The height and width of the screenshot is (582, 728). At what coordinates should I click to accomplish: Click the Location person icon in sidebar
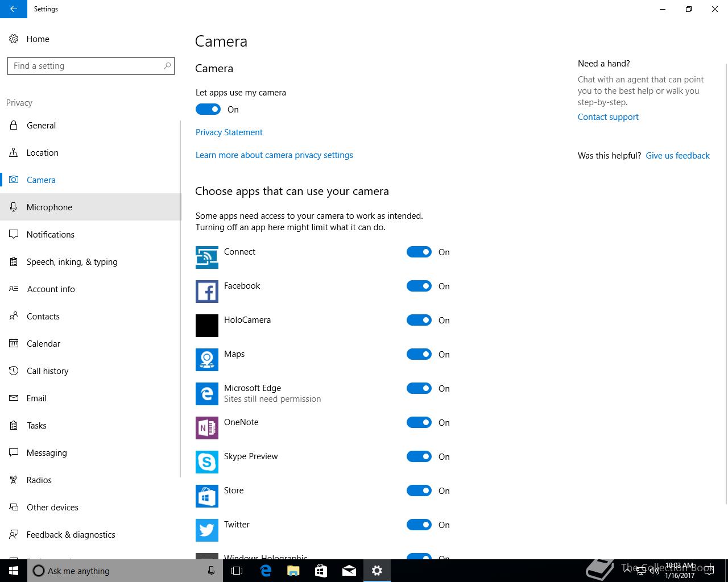pyautogui.click(x=14, y=153)
